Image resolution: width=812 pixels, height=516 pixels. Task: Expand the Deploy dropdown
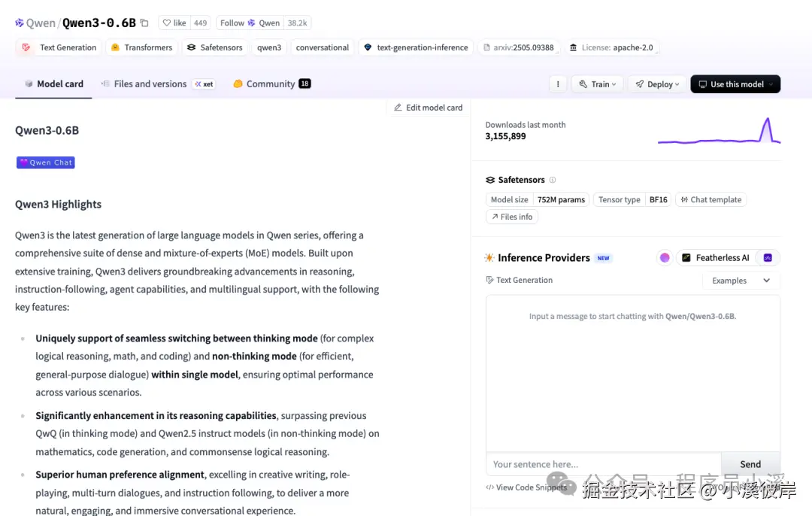(x=657, y=84)
